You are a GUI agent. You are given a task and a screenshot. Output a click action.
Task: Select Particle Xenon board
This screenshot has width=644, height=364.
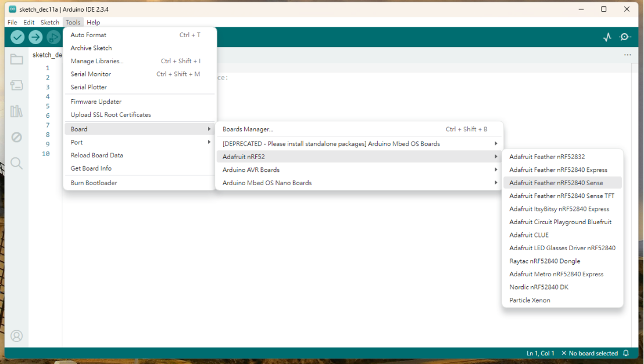pos(563,300)
